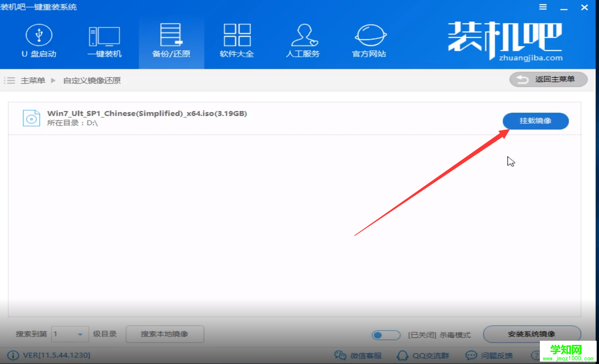Click the info icon in the status bar

click(13, 356)
